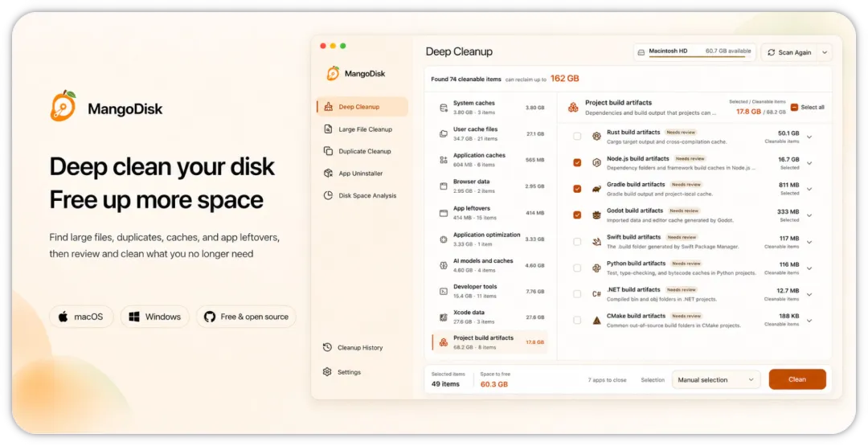Click the macOS download badge
This screenshot has height=446, width=868.
pyautogui.click(x=81, y=317)
